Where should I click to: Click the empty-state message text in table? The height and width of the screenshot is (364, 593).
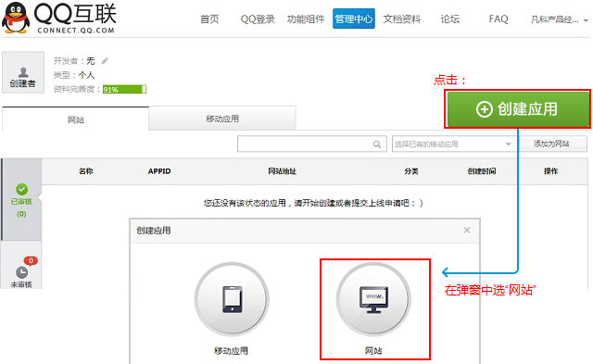[313, 203]
